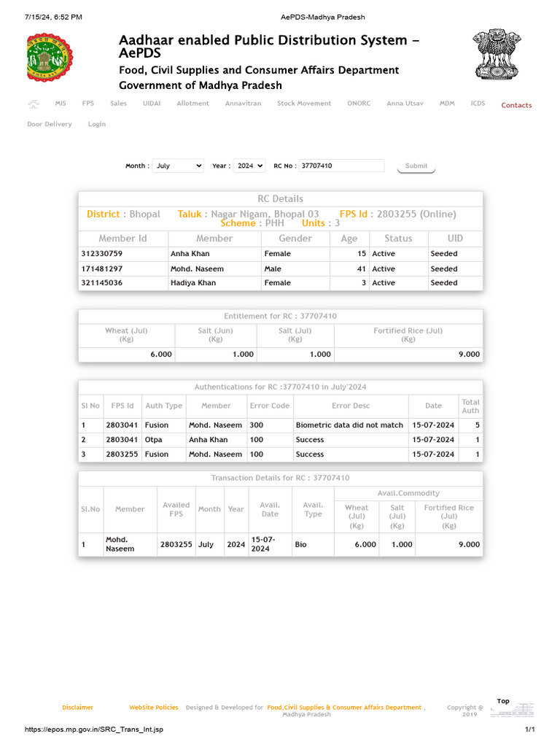Open the MIS menu
Screen dimensions: 560x747
[x=61, y=104]
